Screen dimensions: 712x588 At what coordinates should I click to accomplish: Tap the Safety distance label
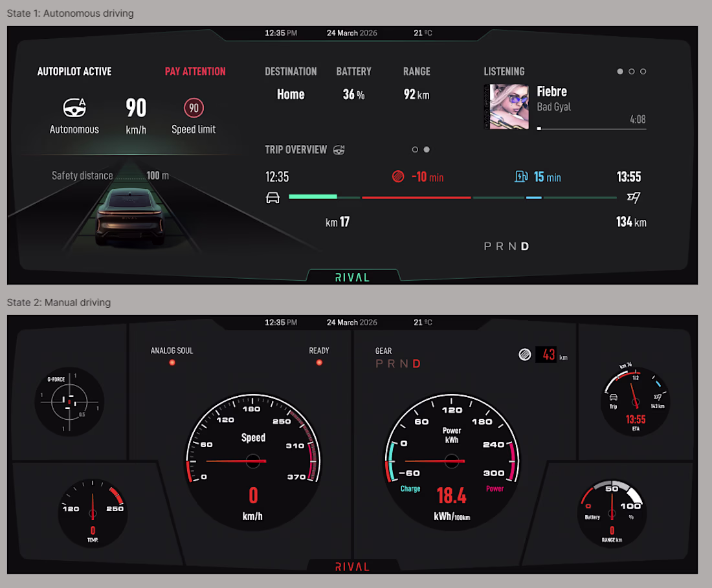[x=82, y=175]
